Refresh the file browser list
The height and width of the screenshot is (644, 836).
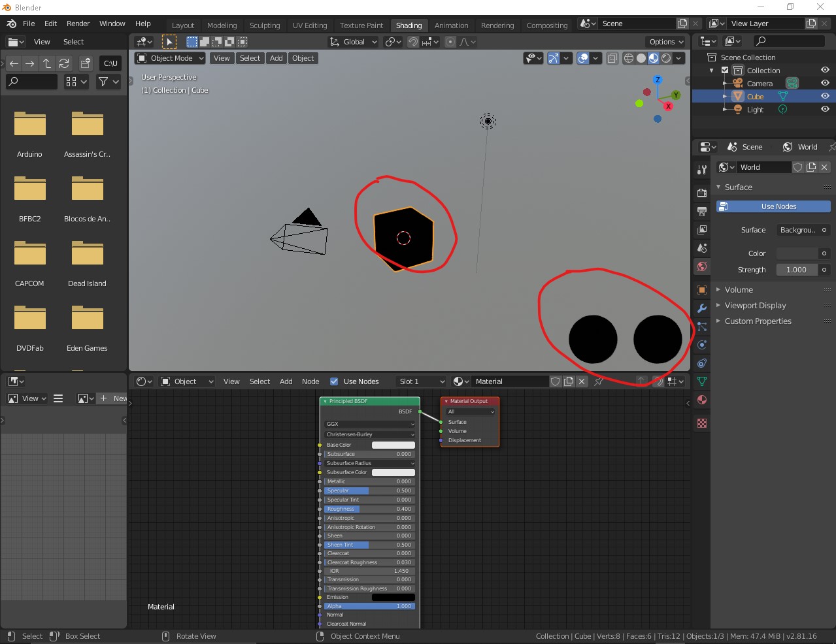coord(64,63)
